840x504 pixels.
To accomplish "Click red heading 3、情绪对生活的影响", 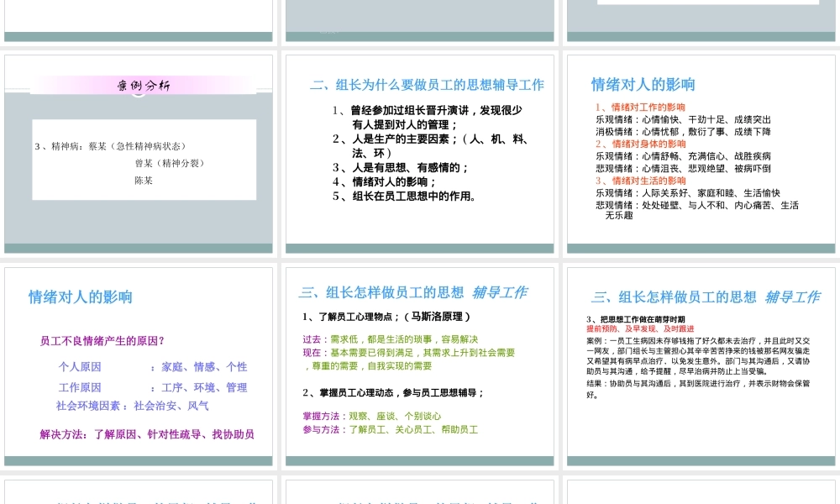I will 640,181.
